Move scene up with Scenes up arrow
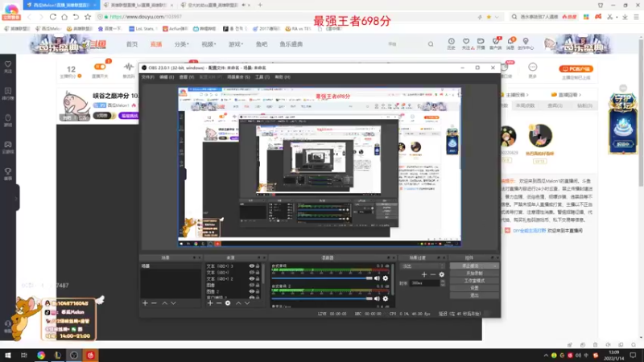Screen dimensions: 644x362 (164, 303)
